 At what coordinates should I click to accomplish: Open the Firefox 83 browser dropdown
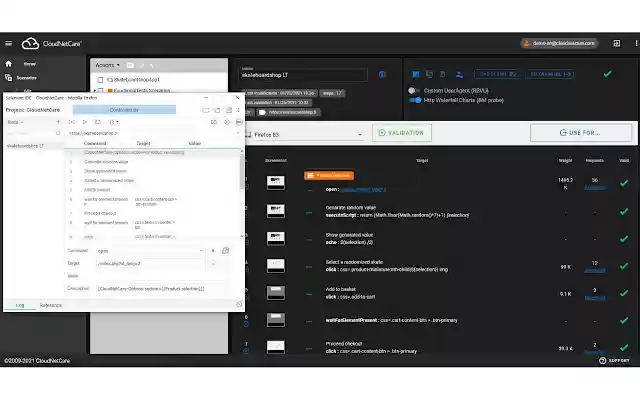(x=304, y=135)
